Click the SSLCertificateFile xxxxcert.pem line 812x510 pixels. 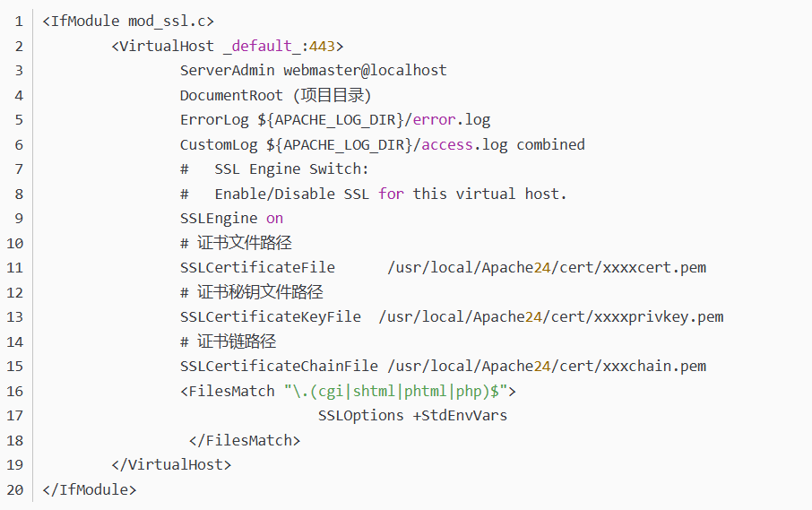tap(443, 268)
